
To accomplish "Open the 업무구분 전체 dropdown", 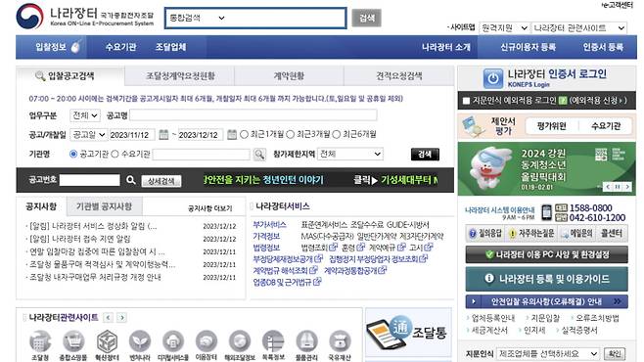I will click(85, 115).
